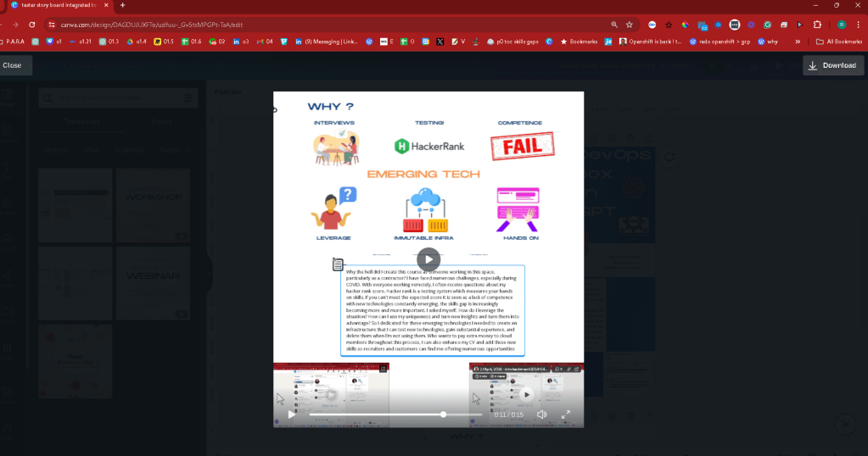The height and width of the screenshot is (456, 868).
Task: Open the Extensions puzzle-piece icon
Action: click(x=817, y=25)
